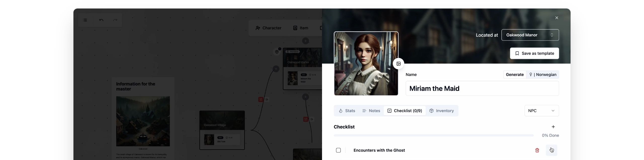Tick the Encounters with the Ghost checkbox
Screen dimensions: 644x160
(x=338, y=150)
